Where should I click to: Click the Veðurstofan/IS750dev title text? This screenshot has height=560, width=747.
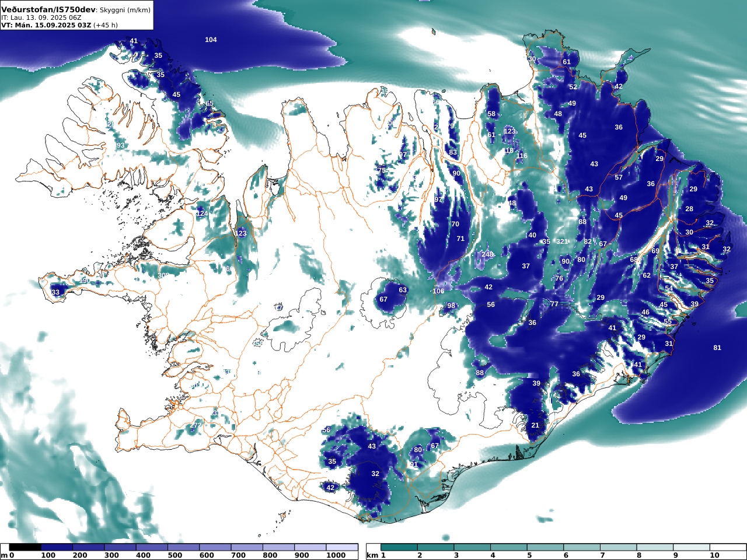tap(48, 9)
